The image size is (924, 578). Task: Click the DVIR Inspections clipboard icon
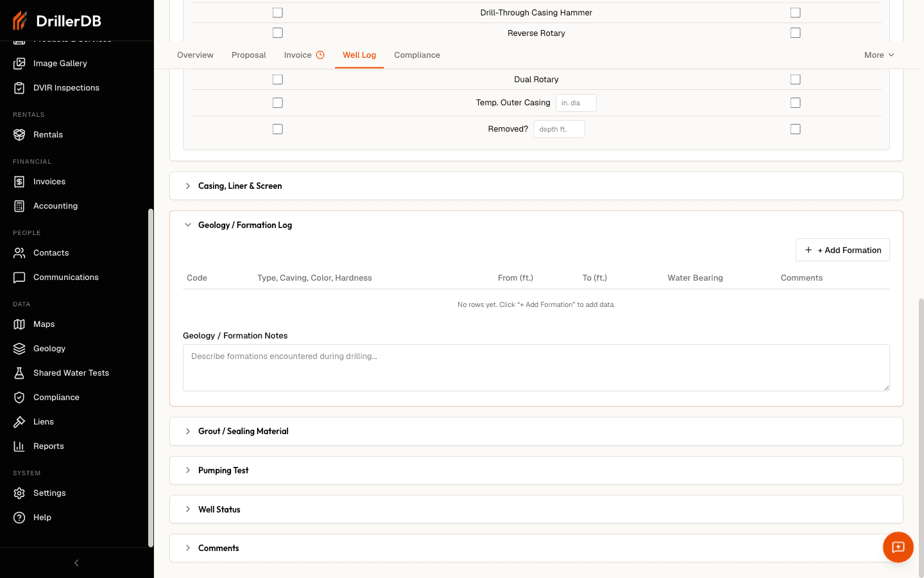coord(19,88)
